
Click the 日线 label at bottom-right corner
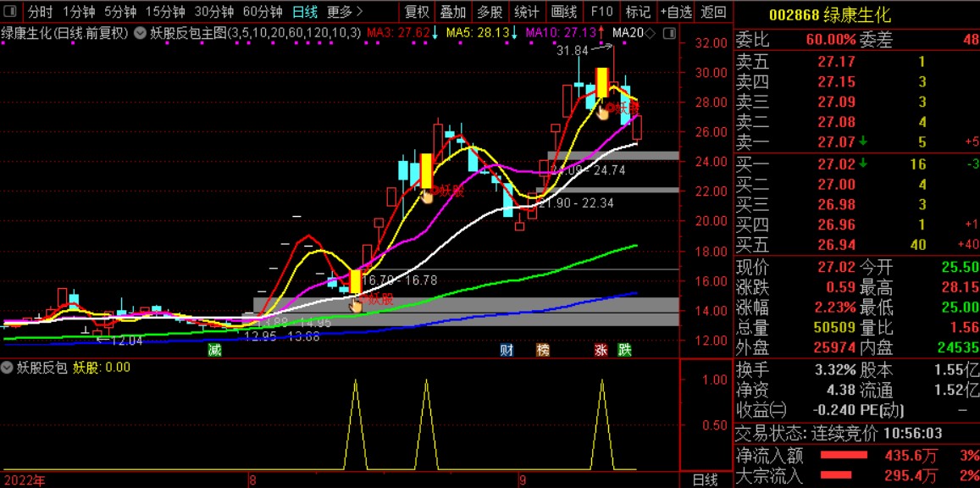click(705, 480)
